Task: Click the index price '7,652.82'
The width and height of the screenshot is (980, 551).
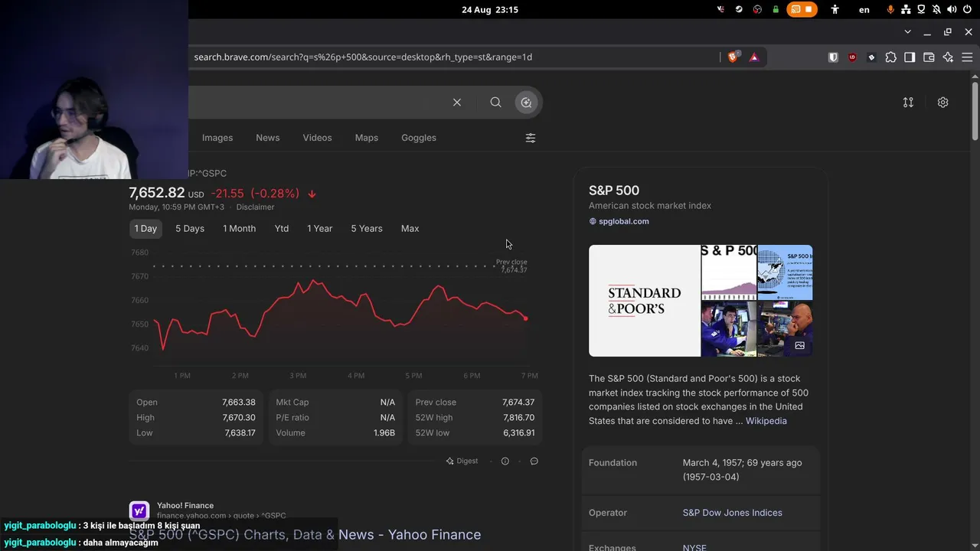Action: click(x=157, y=194)
